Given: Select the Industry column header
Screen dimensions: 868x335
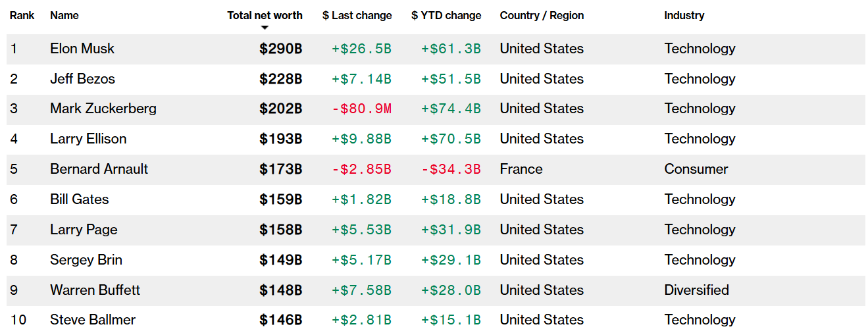Looking at the screenshot, I should (x=684, y=15).
